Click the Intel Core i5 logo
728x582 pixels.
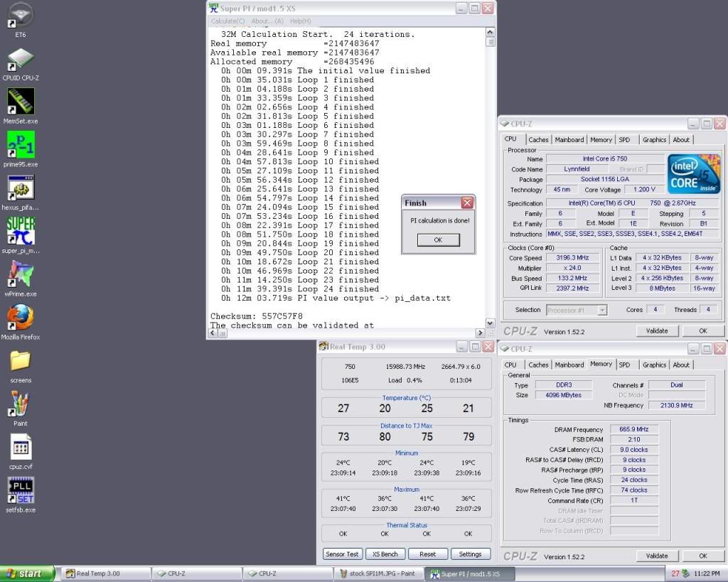pos(694,174)
